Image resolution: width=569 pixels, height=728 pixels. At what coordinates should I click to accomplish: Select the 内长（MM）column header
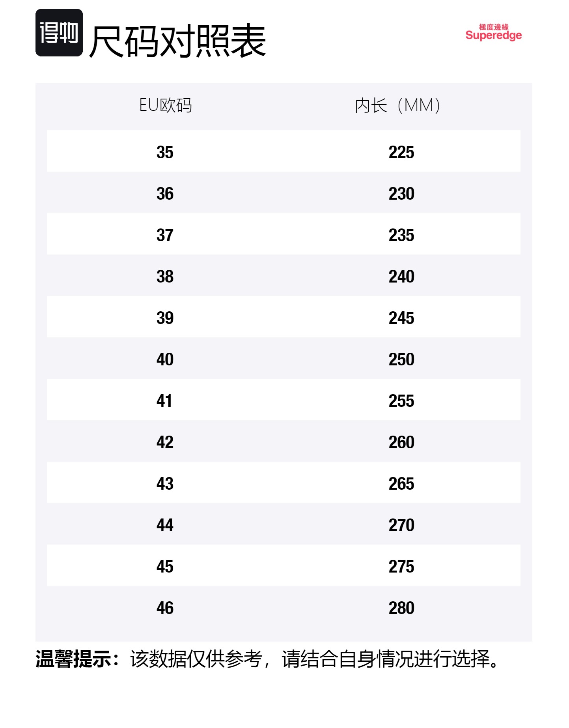pos(397,105)
